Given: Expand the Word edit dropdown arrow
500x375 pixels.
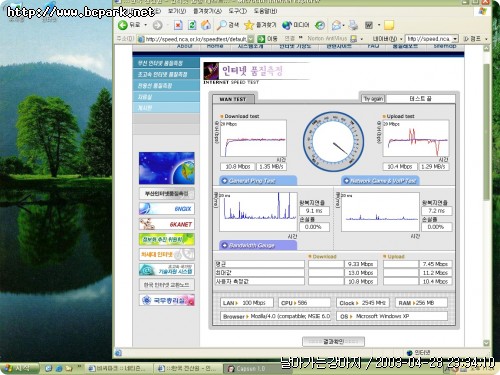Looking at the screenshot, I should (379, 25).
